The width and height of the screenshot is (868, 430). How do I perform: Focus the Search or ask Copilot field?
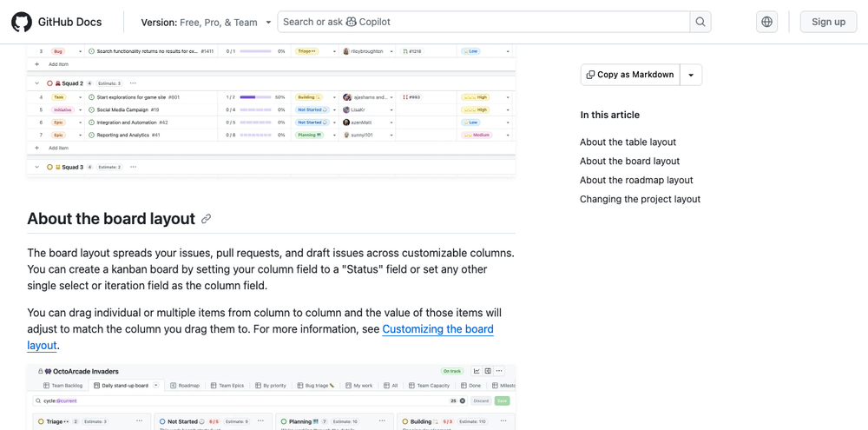click(483, 22)
